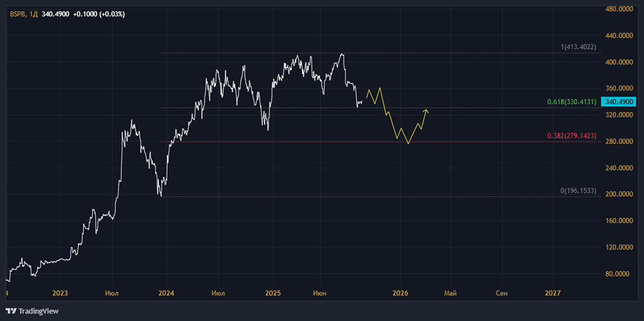Click the Июл label between 2023 and 2024

click(111, 293)
